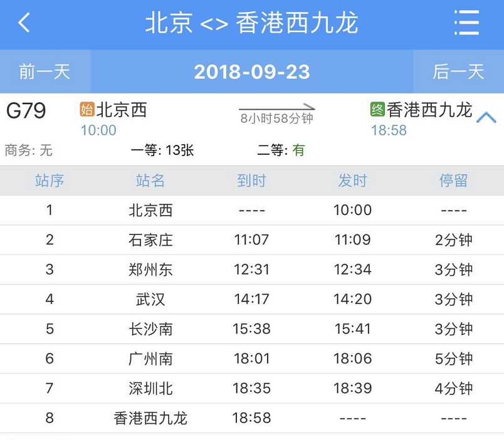Click the green terminal station badge

pos(377,110)
